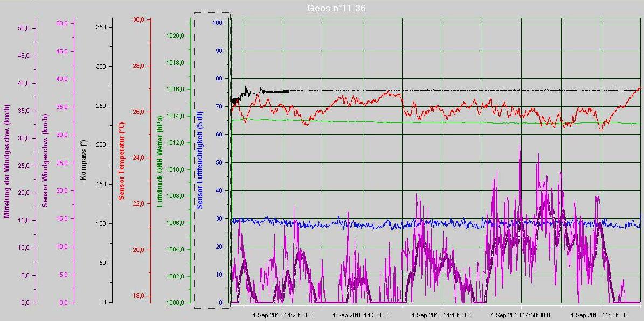Click the 14:50:00.0 time axis label
644x321 pixels.
pyautogui.click(x=521, y=315)
